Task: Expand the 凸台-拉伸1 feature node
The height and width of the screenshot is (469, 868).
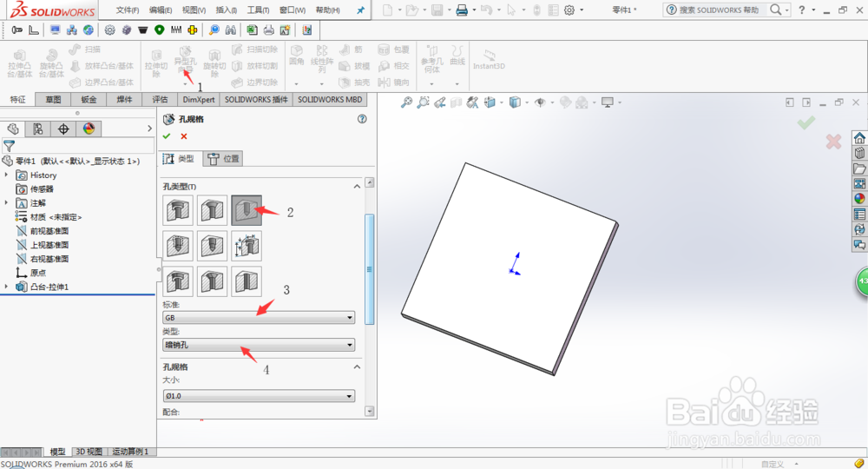Action: coord(7,287)
